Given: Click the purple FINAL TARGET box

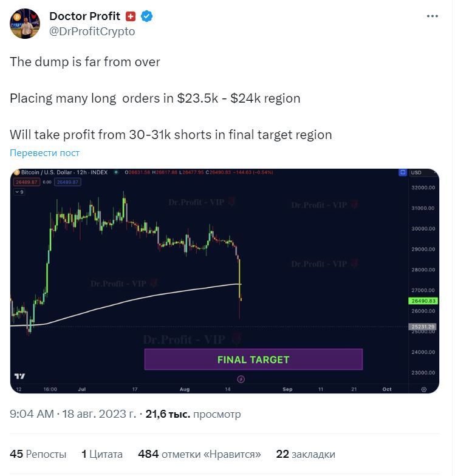Looking at the screenshot, I should point(253,359).
